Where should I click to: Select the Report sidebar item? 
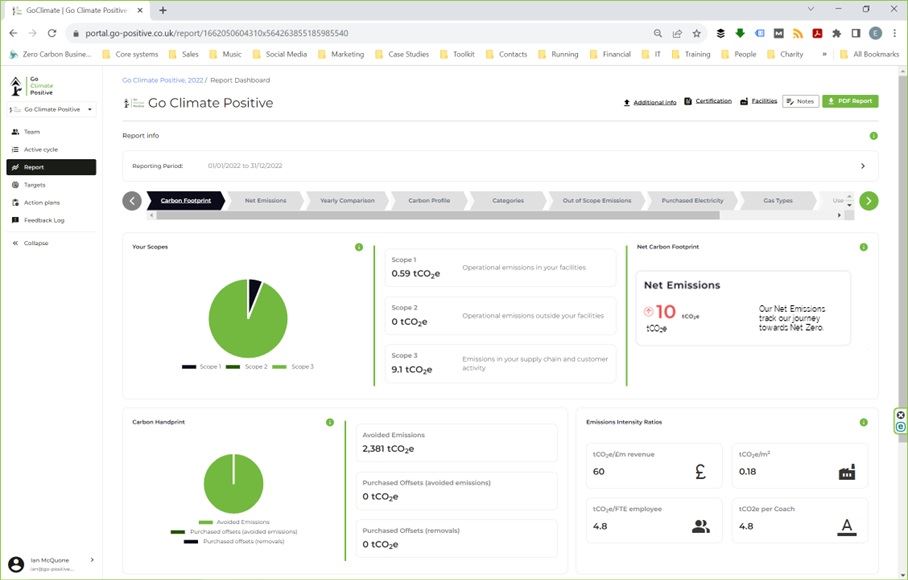pos(51,167)
